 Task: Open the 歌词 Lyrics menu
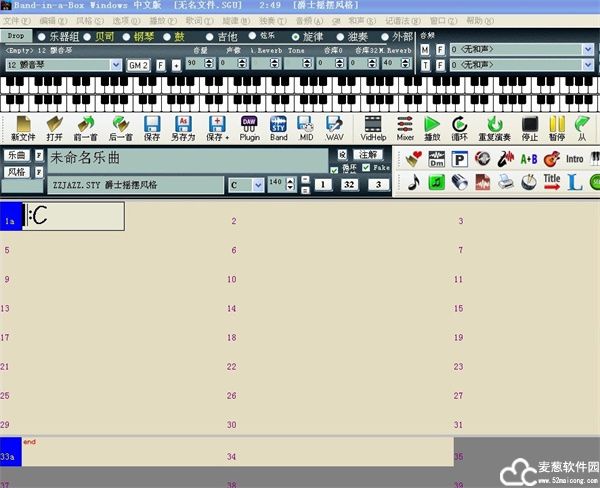(199, 21)
